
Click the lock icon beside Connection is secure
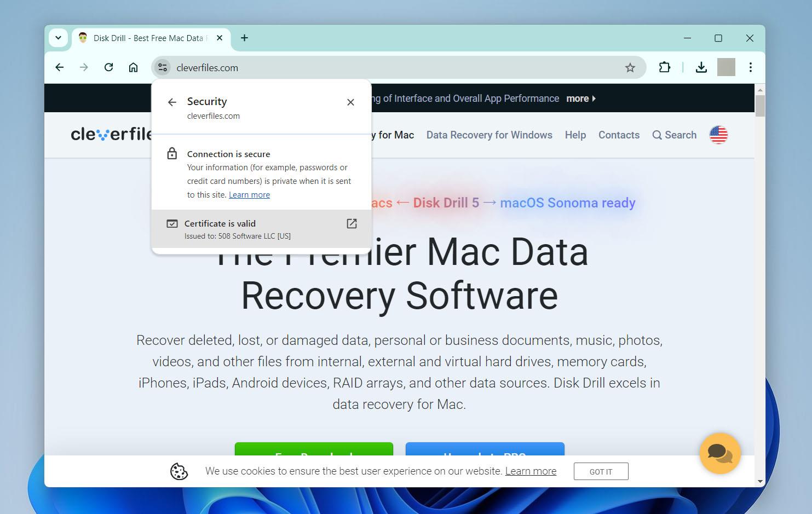tap(172, 153)
